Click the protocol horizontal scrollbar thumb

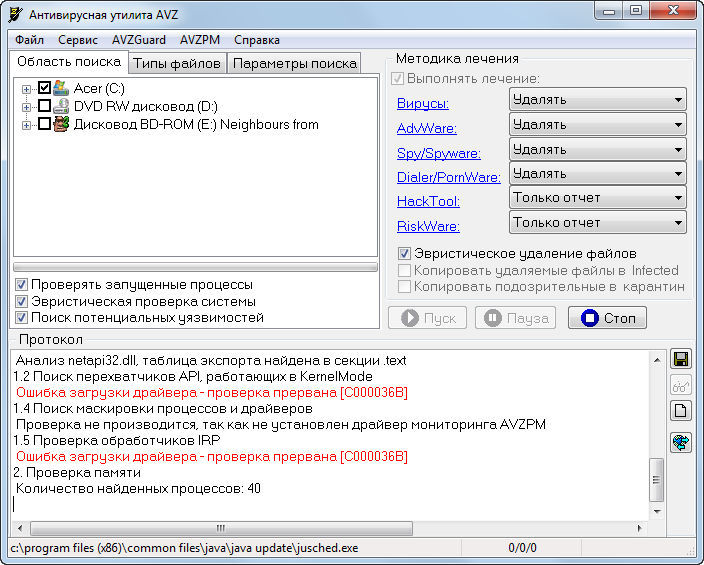pos(222,528)
